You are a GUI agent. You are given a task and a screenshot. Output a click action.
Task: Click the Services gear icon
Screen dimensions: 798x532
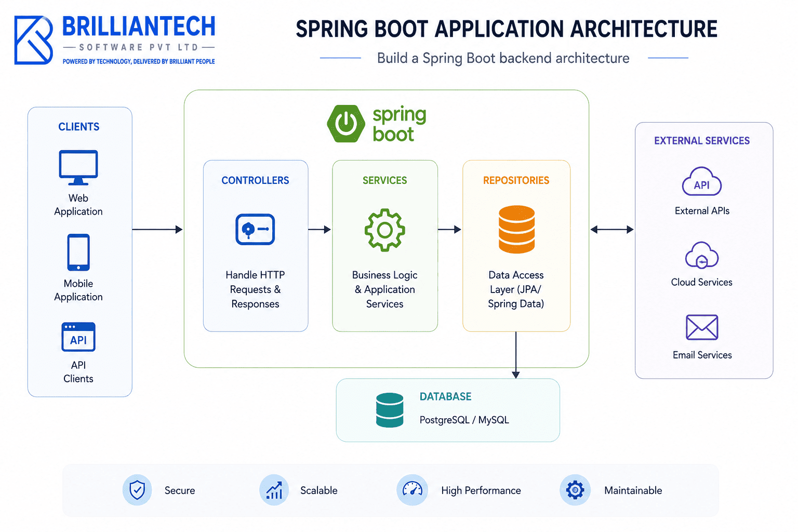385,230
